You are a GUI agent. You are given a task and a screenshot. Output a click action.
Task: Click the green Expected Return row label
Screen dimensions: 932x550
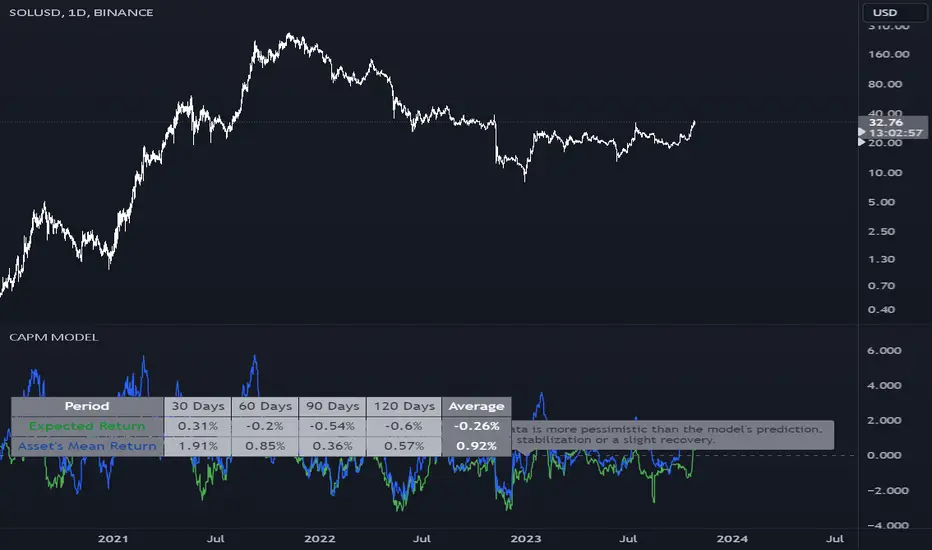pyautogui.click(x=87, y=426)
